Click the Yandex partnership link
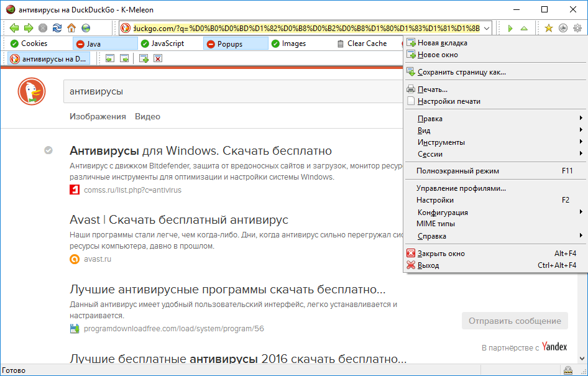 (554, 347)
